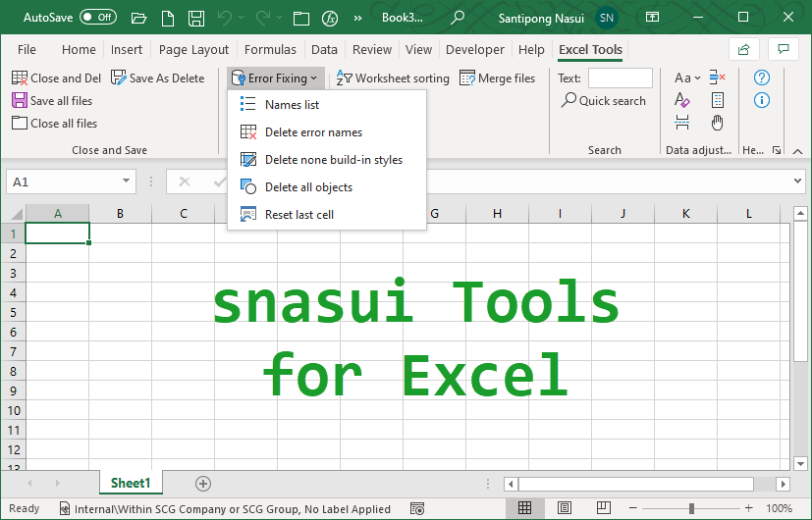Choose Reset last cell menu item
812x520 pixels.
pos(327,214)
